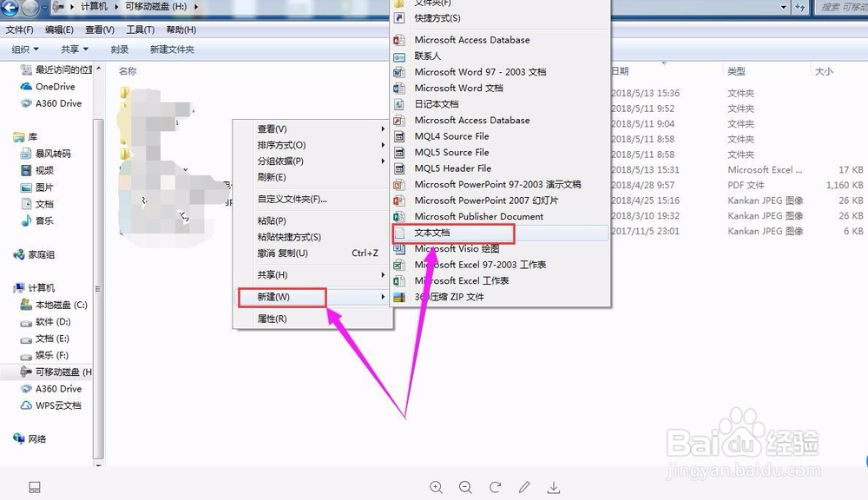Click the 网络 network icon

coord(19,438)
